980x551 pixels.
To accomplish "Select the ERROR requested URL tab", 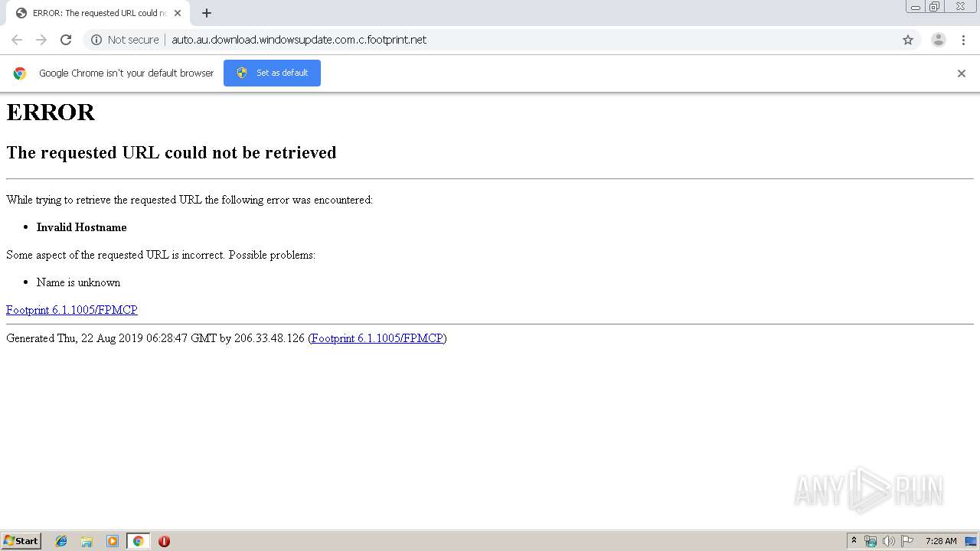I will coord(98,13).
